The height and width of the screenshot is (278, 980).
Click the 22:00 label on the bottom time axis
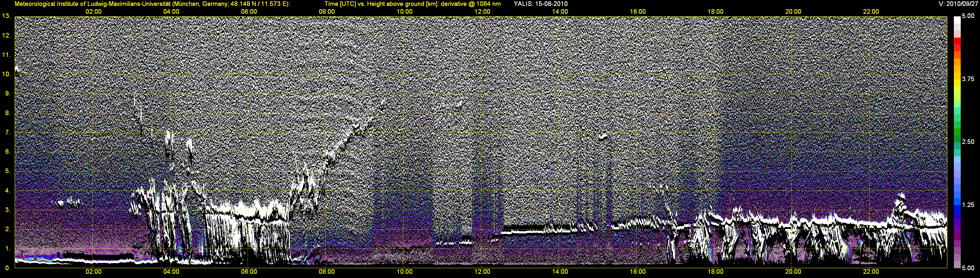871,272
